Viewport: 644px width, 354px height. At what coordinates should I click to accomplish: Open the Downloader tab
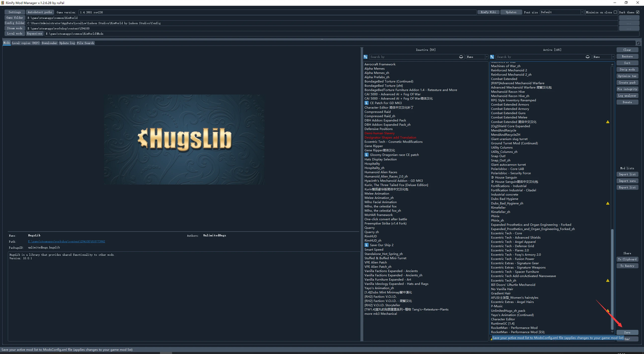coord(49,43)
